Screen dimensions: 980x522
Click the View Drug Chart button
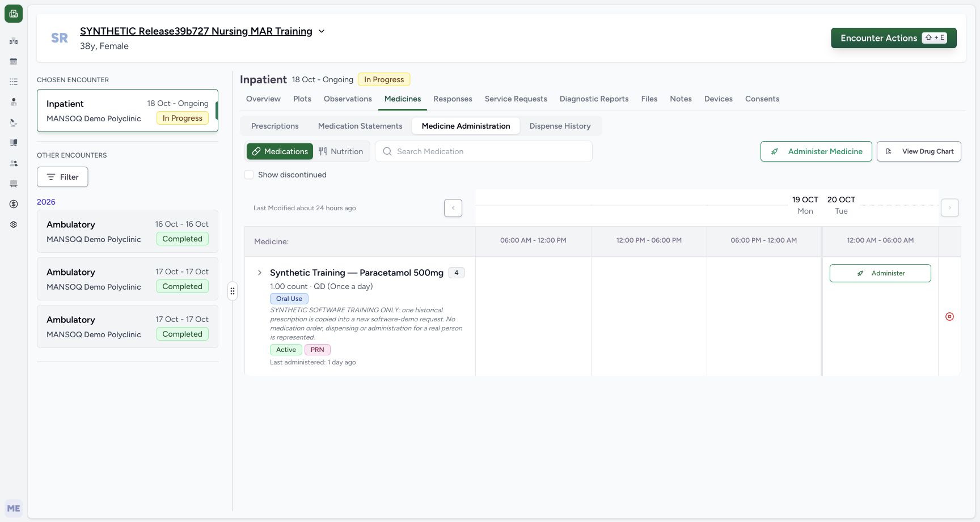pyautogui.click(x=919, y=151)
